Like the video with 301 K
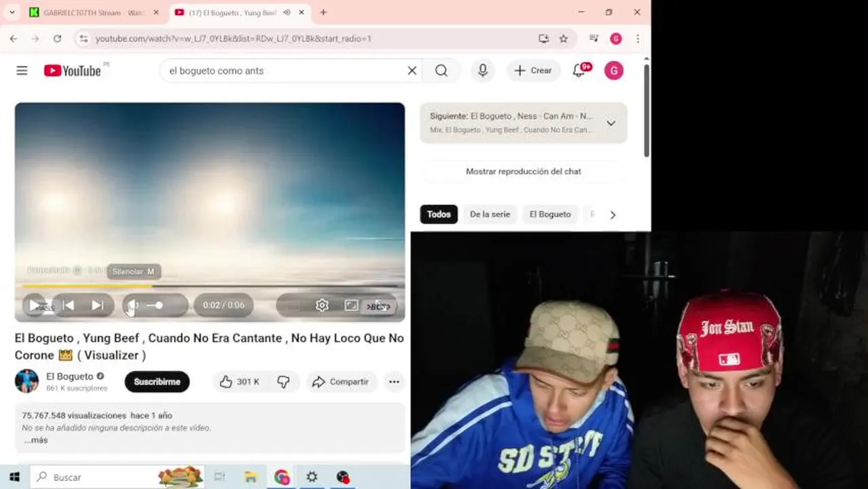 click(x=239, y=382)
